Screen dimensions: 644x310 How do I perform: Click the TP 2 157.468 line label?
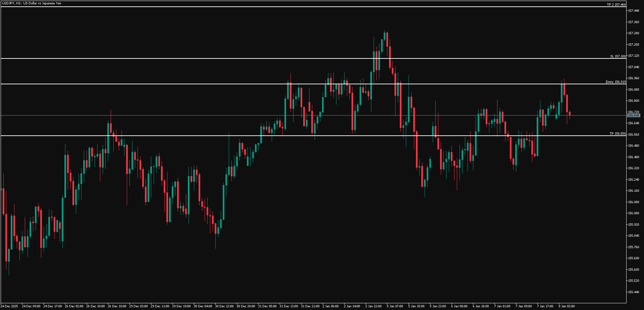tap(616, 5)
